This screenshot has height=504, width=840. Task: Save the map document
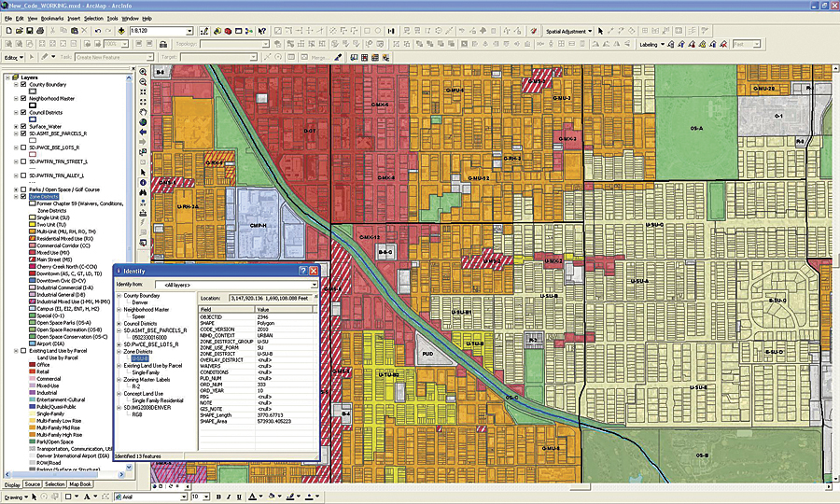pyautogui.click(x=30, y=31)
